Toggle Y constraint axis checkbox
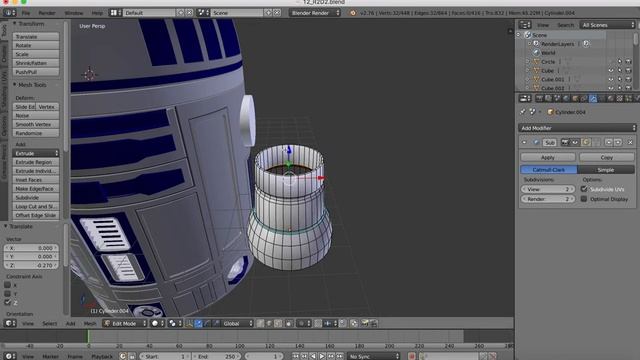The height and width of the screenshot is (360, 640). click(x=7, y=293)
